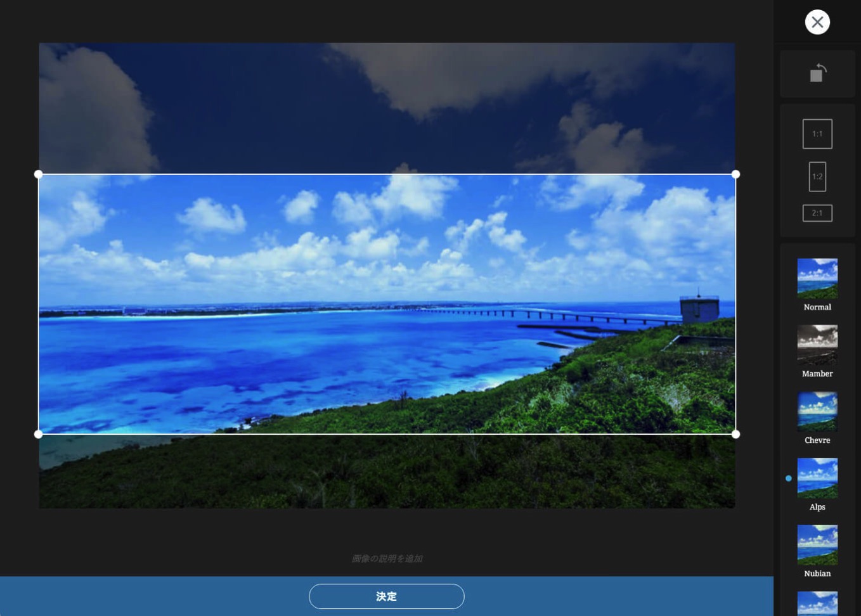Apply the Chevre filter thumbnail
Screen dimensions: 861x616
[817, 411]
